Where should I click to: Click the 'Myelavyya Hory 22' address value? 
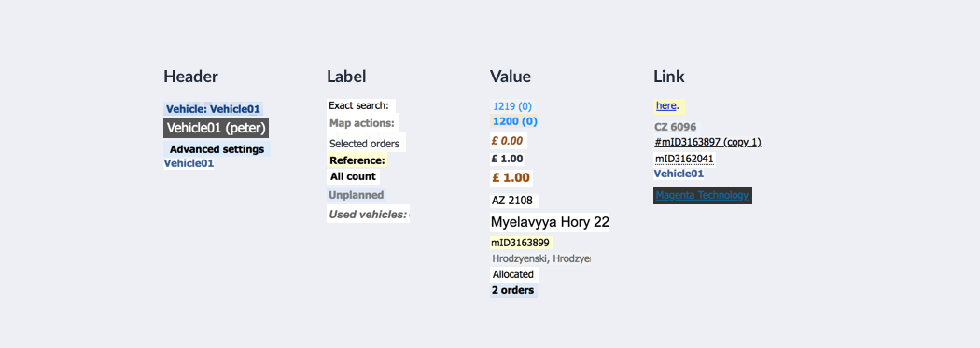tap(550, 222)
